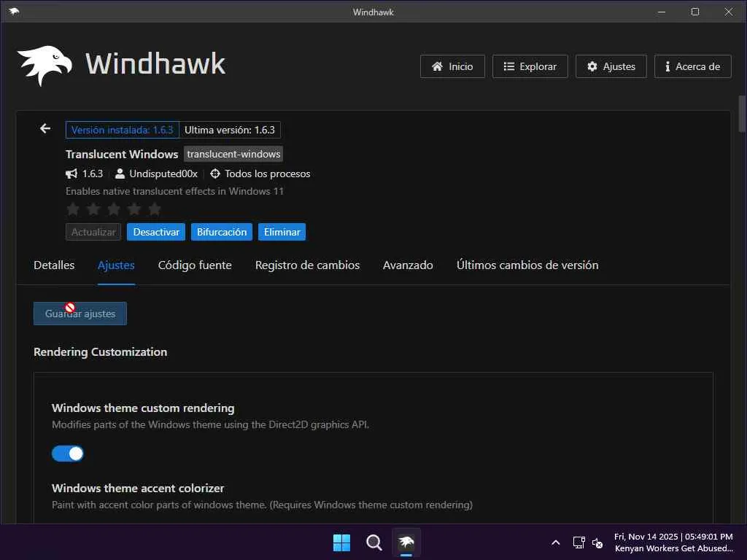Screen dimensions: 747x560
Task: Click the target icon beside Todos los procesos
Action: click(x=215, y=174)
